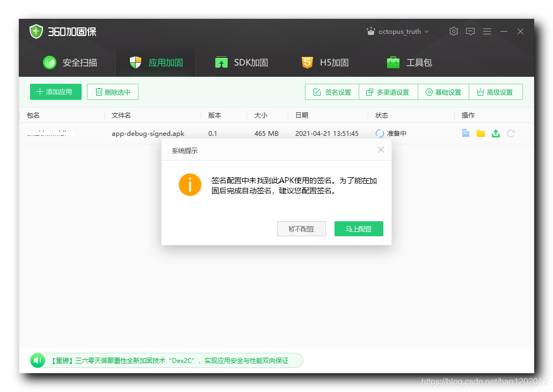This screenshot has height=392, width=553.
Task: Select the app-debug-signed.apk file name
Action: (148, 133)
